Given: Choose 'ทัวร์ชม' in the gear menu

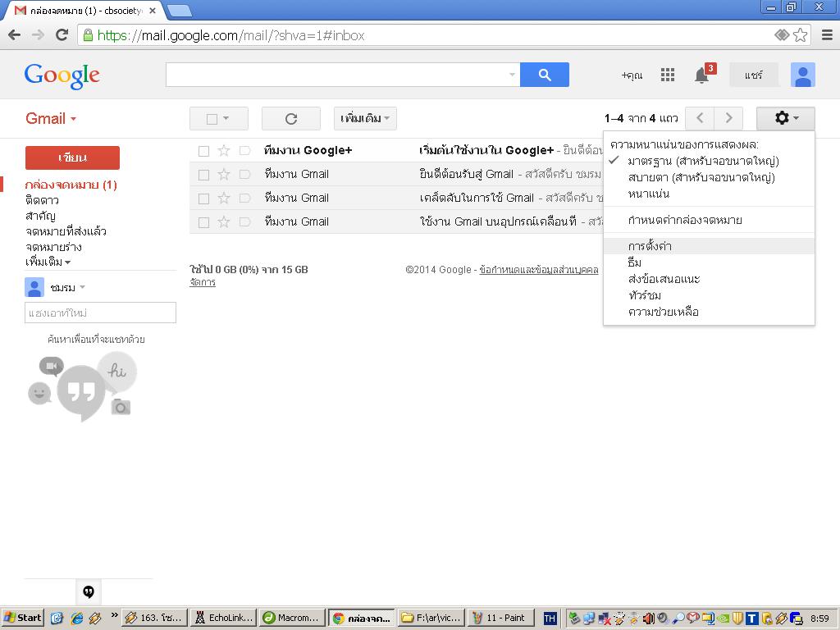Looking at the screenshot, I should [645, 295].
